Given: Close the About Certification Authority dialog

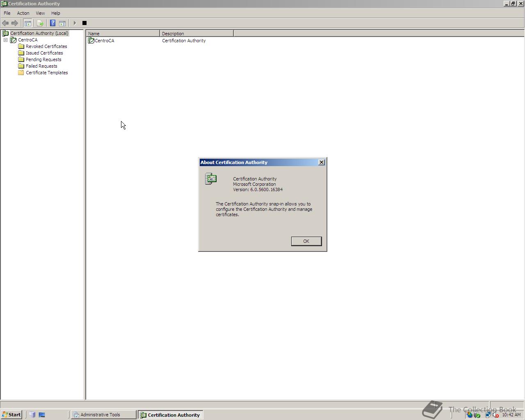Looking at the screenshot, I should tap(322, 162).
